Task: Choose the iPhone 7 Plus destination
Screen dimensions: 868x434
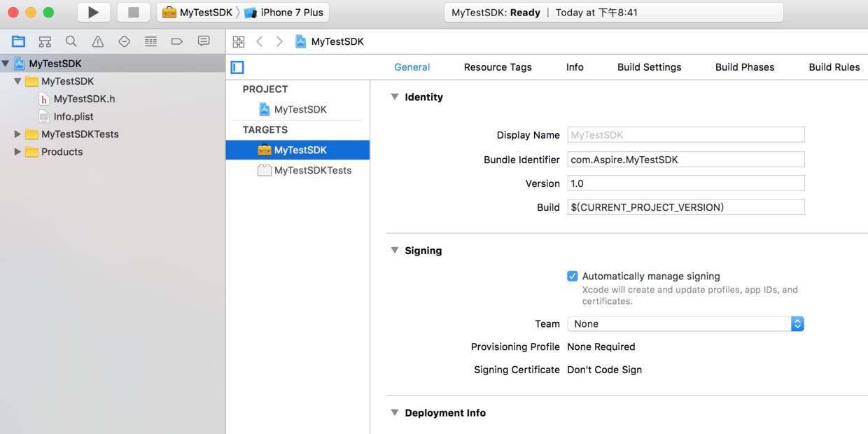Action: click(x=283, y=13)
